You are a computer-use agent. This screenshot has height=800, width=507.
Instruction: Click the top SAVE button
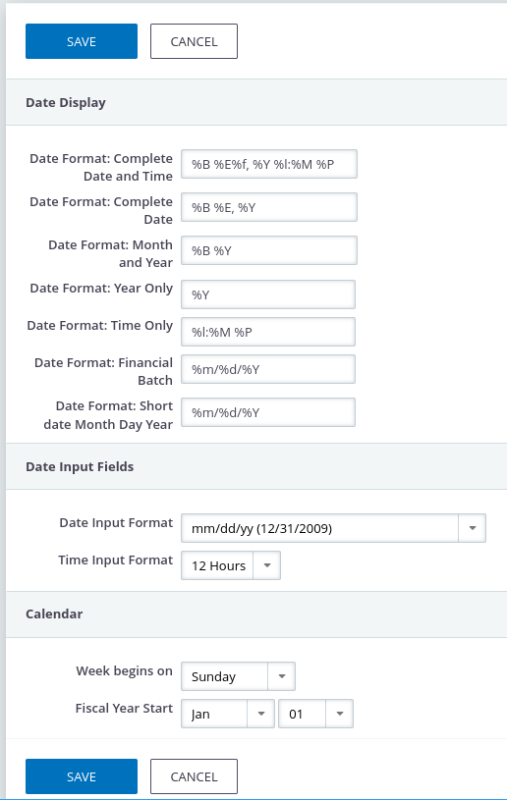coord(82,41)
